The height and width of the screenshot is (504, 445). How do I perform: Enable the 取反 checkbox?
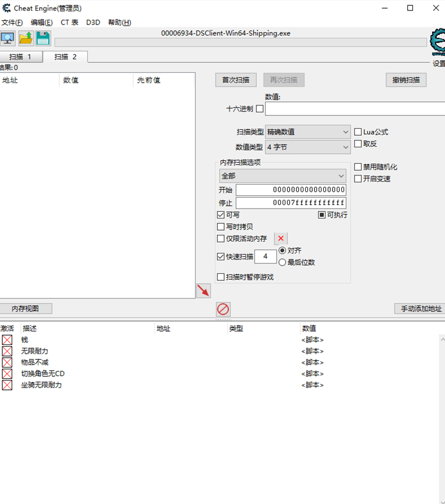pyautogui.click(x=358, y=144)
